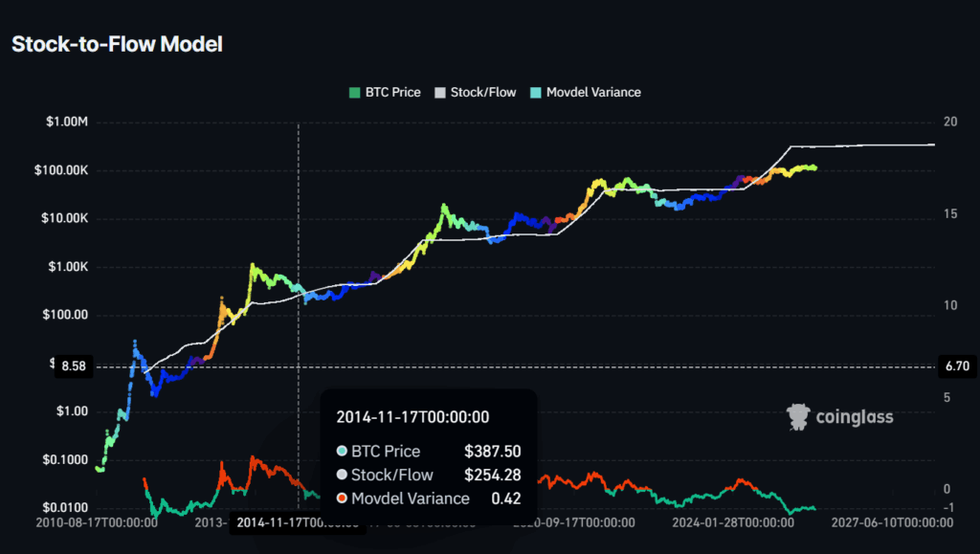This screenshot has height=554, width=980.
Task: Click the coinglass watermark text
Action: pyautogui.click(x=854, y=416)
